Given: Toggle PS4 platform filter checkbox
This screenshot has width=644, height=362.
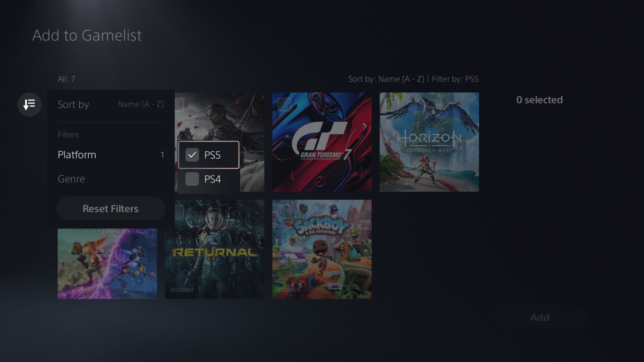Looking at the screenshot, I should point(192,178).
